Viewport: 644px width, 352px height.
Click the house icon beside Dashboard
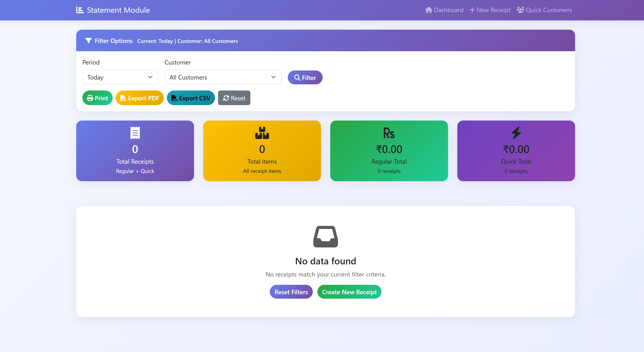click(x=428, y=10)
